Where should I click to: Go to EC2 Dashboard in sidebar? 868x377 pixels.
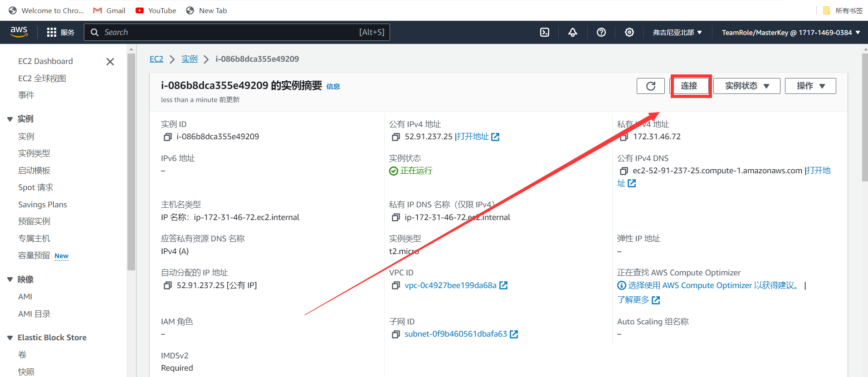tap(45, 61)
